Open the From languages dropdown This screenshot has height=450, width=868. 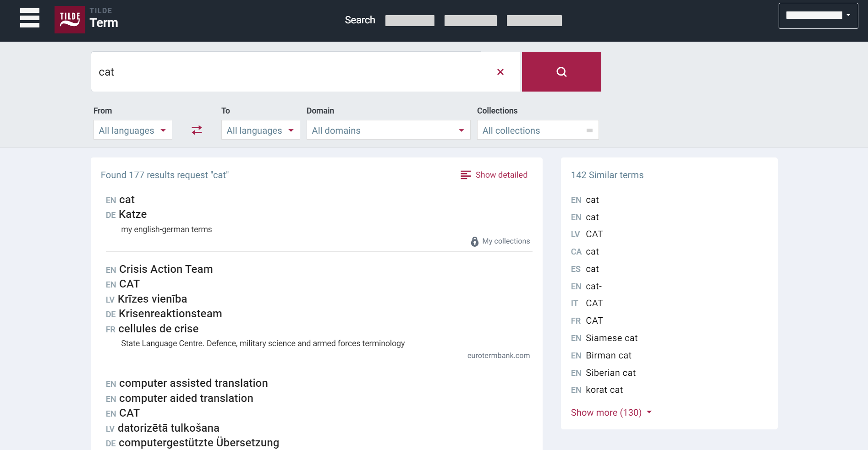coord(133,130)
